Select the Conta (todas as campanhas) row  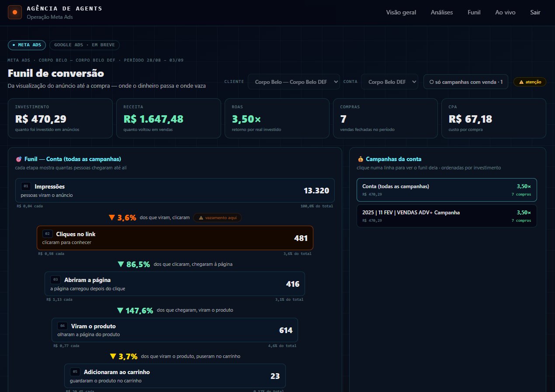coord(447,190)
